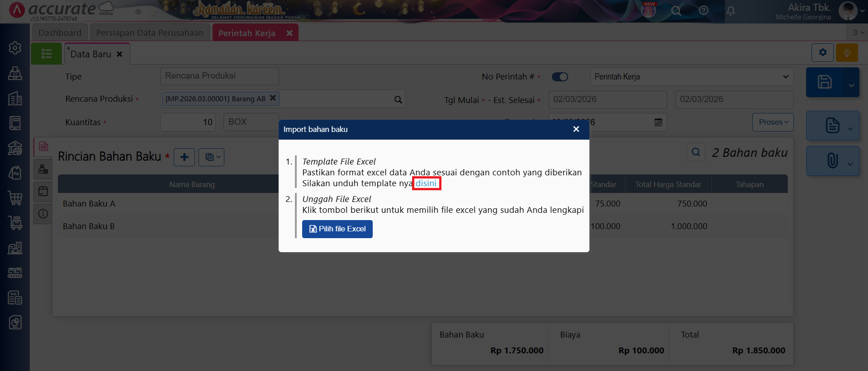
Task: Add a new raw material with plus button
Action: 184,157
